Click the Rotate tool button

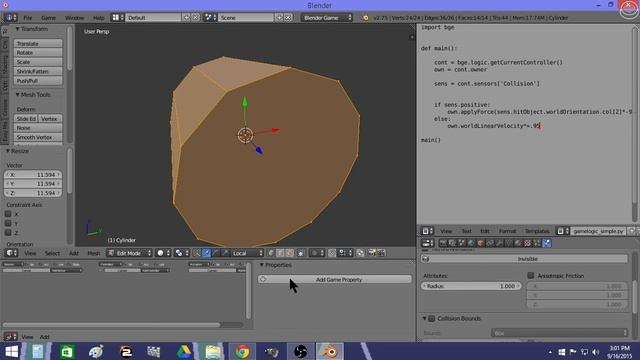pyautogui.click(x=38, y=53)
